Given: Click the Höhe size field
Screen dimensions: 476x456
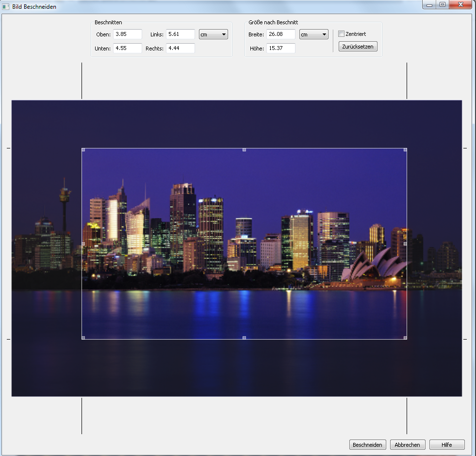Looking at the screenshot, I should click(281, 48).
